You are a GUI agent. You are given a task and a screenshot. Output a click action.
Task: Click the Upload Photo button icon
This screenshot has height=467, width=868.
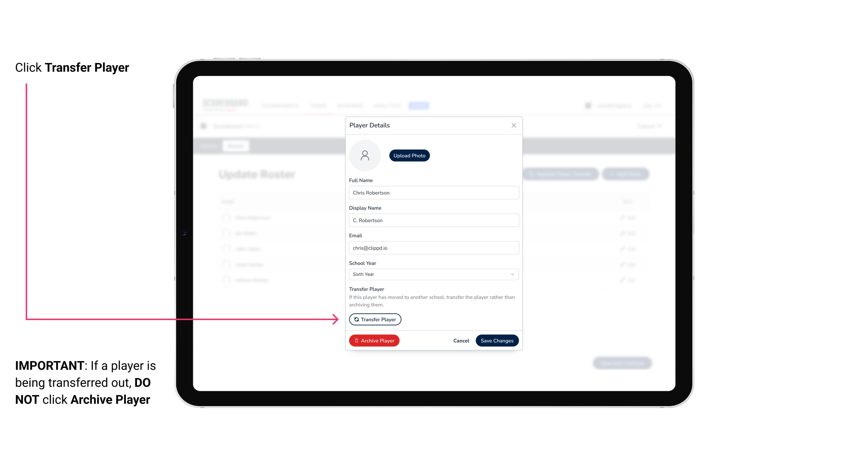pos(409,155)
